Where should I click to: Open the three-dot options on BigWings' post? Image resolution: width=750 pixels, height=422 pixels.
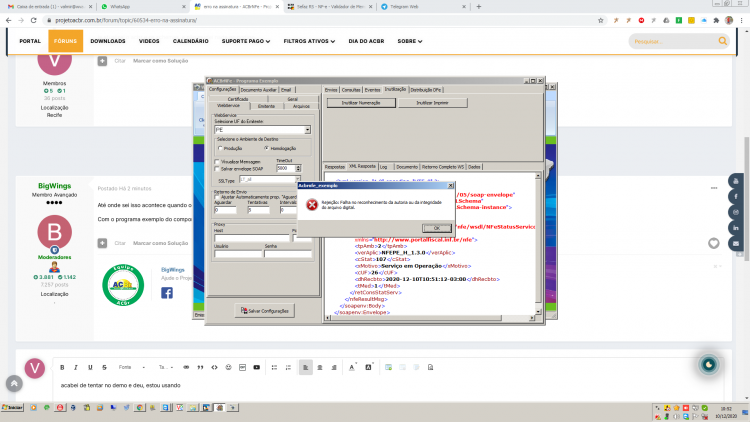[x=714, y=188]
